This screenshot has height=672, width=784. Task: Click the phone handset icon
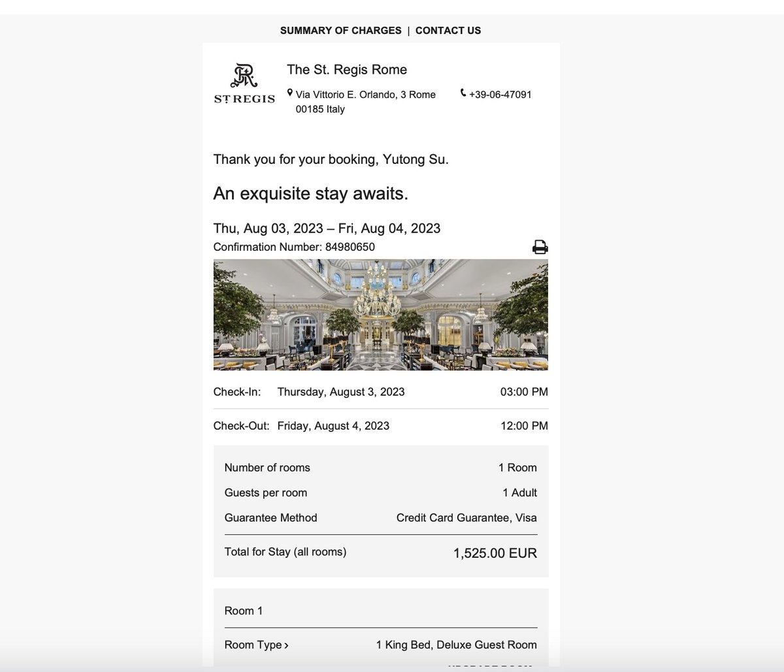(x=464, y=93)
